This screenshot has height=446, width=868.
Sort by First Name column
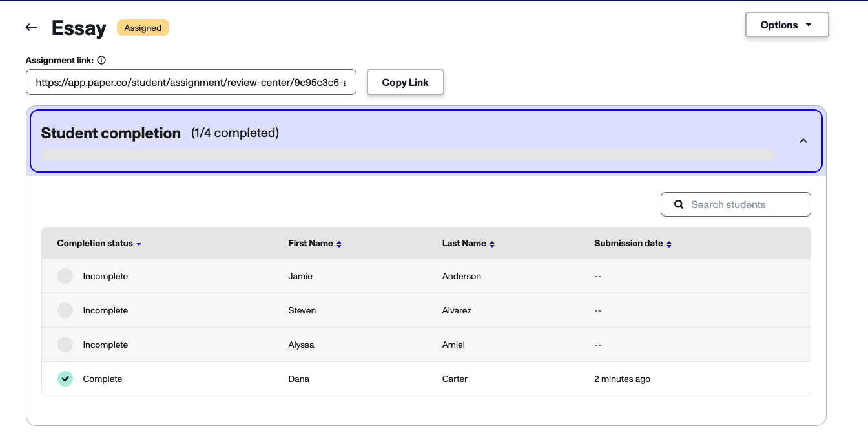(315, 244)
